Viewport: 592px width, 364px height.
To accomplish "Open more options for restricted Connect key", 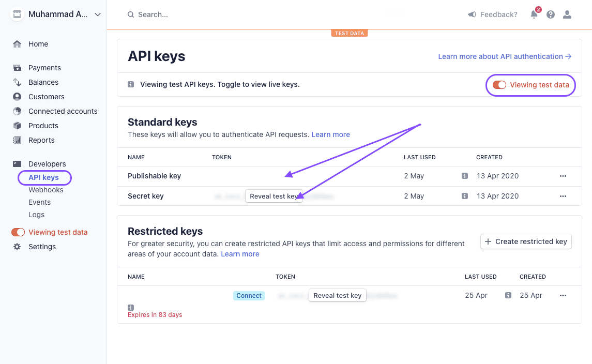I will click(563, 295).
